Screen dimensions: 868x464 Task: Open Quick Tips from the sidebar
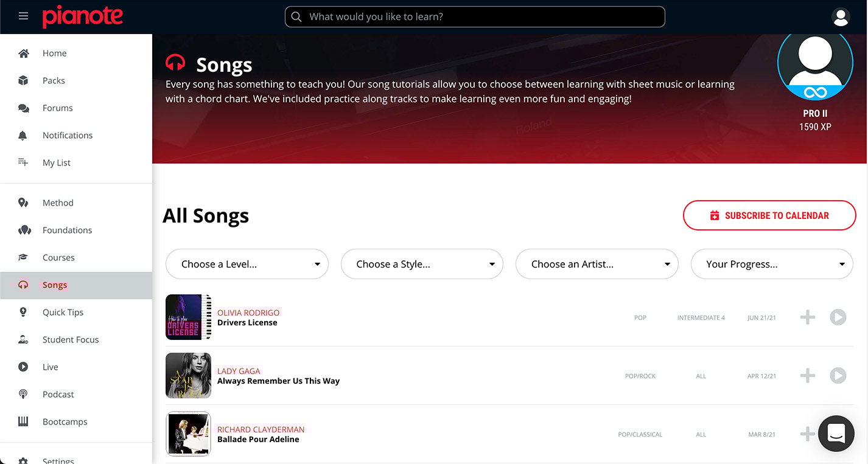63,312
